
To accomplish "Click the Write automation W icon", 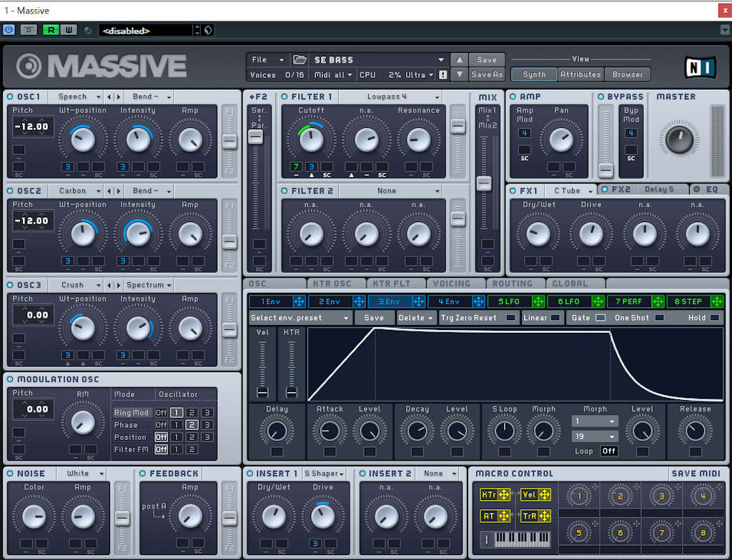I will click(69, 30).
